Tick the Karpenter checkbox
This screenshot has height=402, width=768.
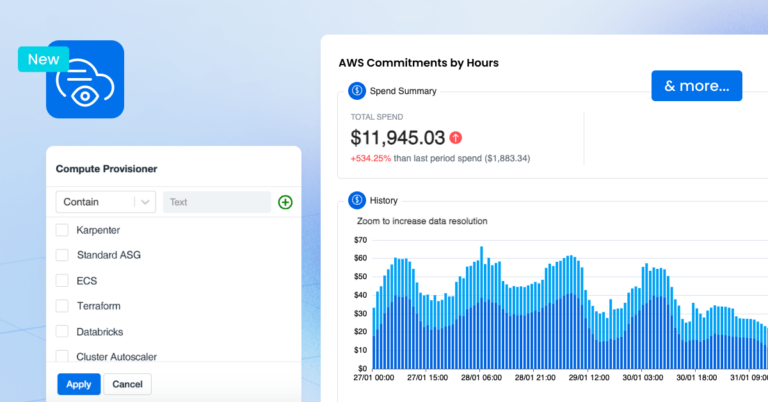coord(62,230)
